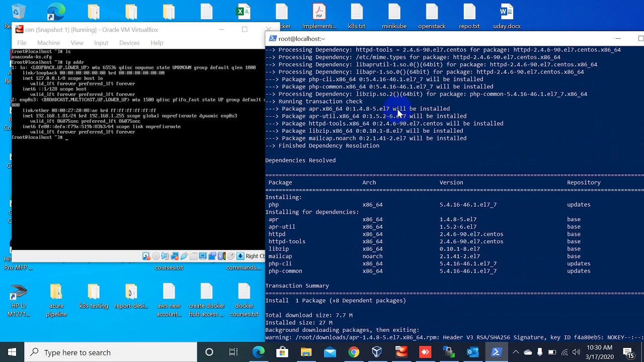Click the display icon in VirtualBox status bar
Viewport: 644px width, 362px height.
coord(203,256)
